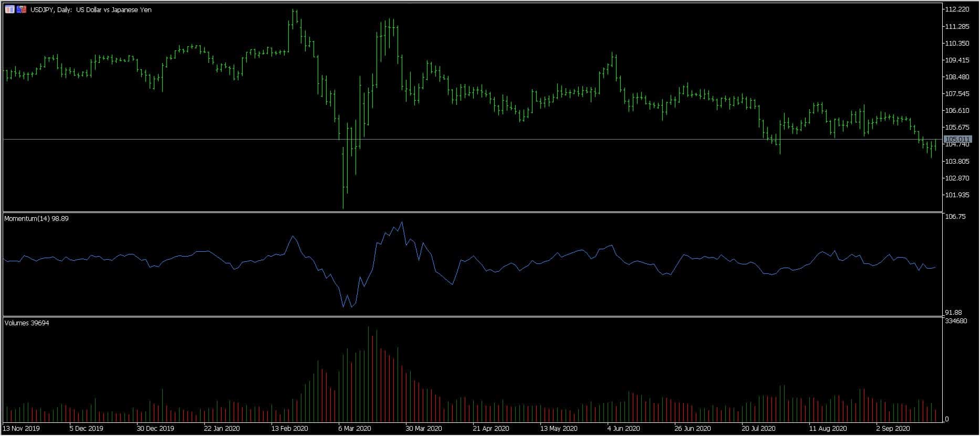Viewport: 980px width, 436px height.
Task: Click the 108.480 price axis value
Action: click(x=957, y=77)
